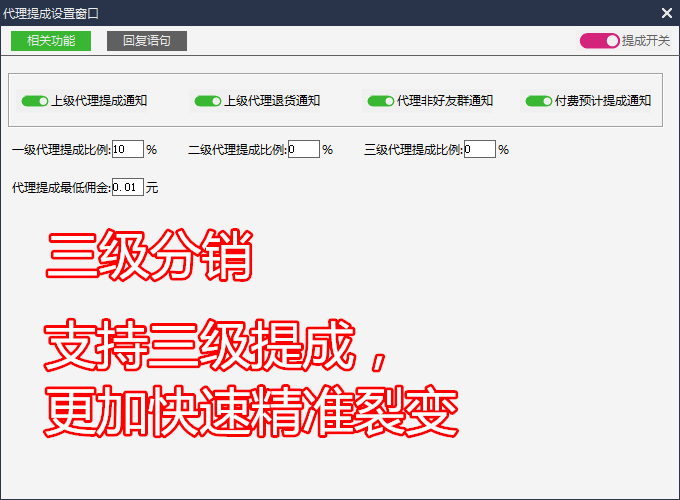Select the 三级代理提成比例 input box
680x500 pixels.
point(479,149)
